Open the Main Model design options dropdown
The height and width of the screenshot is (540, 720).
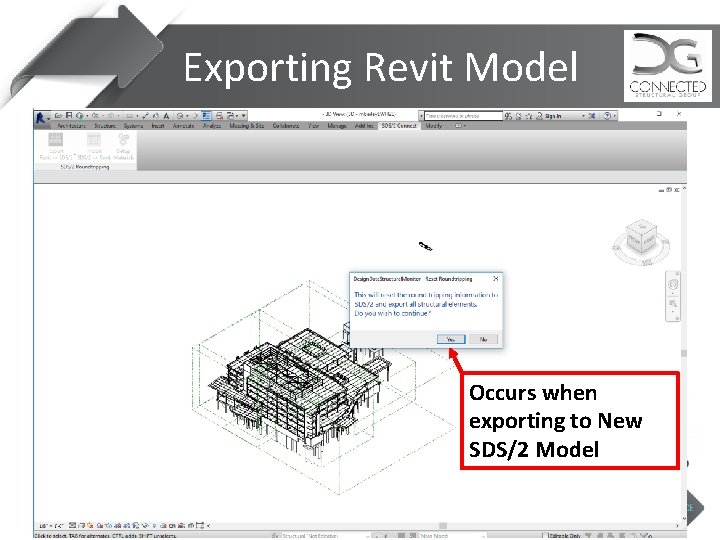click(451, 535)
